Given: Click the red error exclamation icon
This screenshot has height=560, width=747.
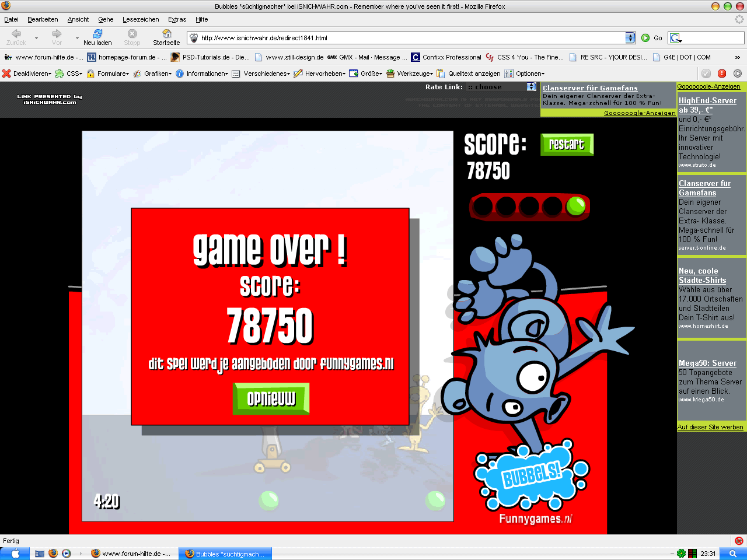Looking at the screenshot, I should (722, 73).
